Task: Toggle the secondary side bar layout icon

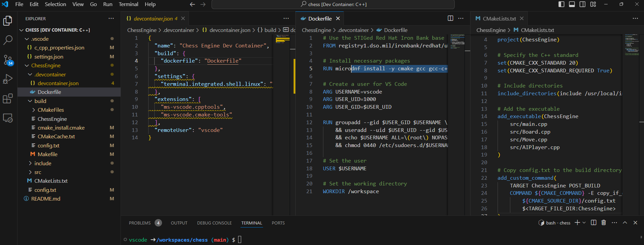Action: pyautogui.click(x=582, y=4)
